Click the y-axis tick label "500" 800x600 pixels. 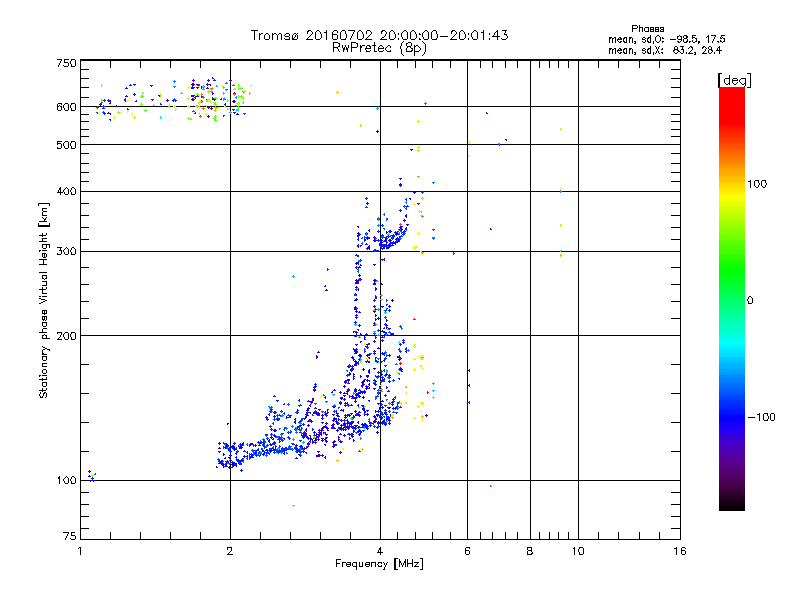coord(67,145)
